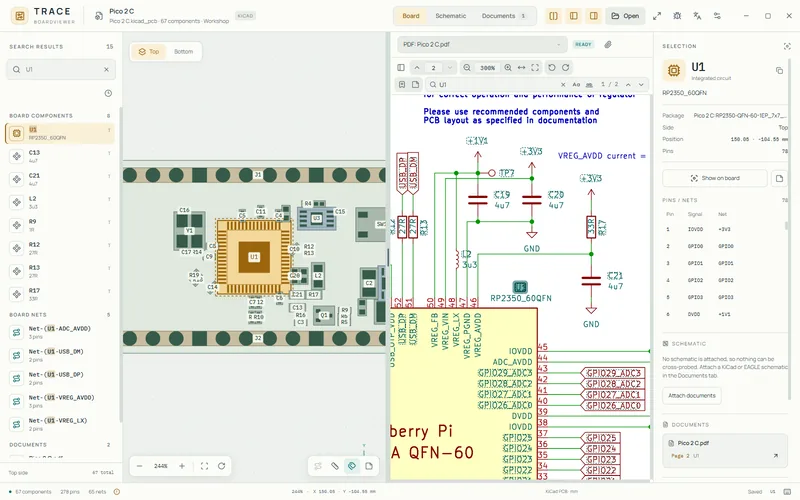The image size is (800, 500).
Task: Toggle the label tag tool on board
Action: tap(352, 466)
